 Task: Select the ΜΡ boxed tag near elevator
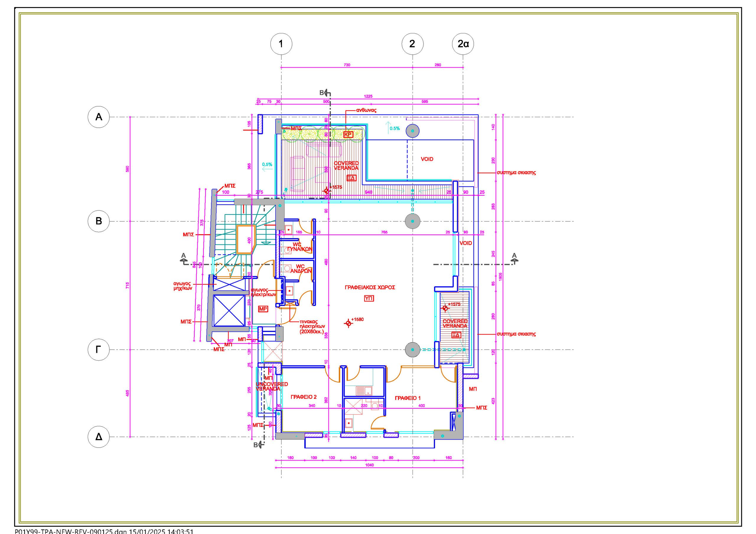click(263, 309)
